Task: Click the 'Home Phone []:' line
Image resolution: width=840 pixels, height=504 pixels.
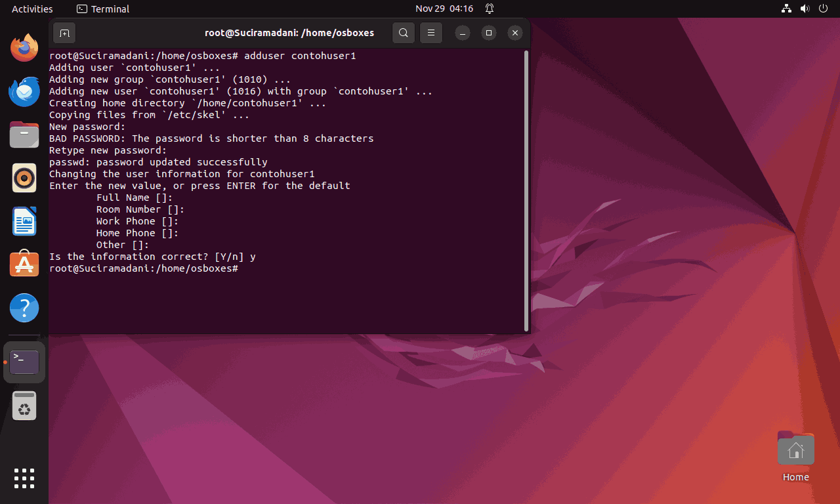Action: [138, 233]
